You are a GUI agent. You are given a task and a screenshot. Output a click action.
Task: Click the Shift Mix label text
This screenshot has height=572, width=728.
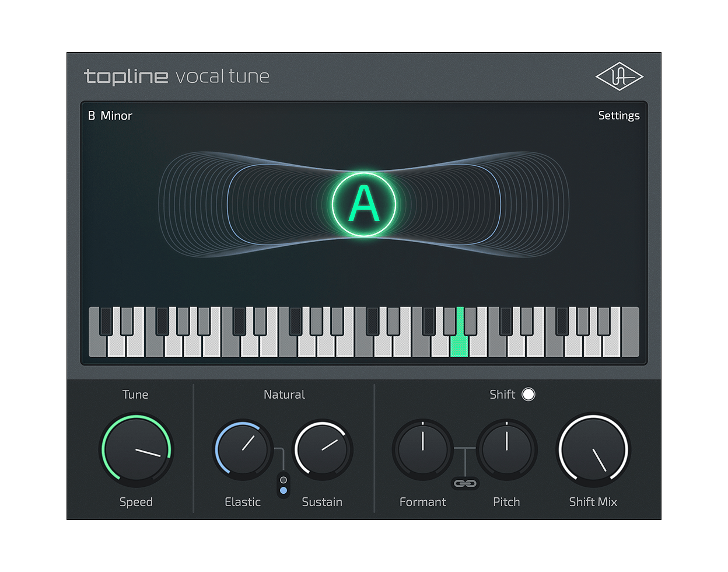click(x=593, y=502)
